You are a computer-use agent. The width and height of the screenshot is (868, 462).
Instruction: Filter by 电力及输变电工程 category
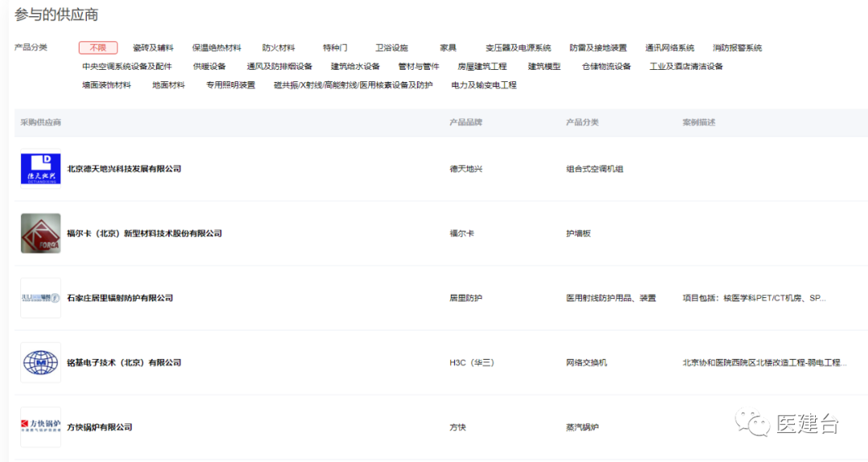point(484,85)
